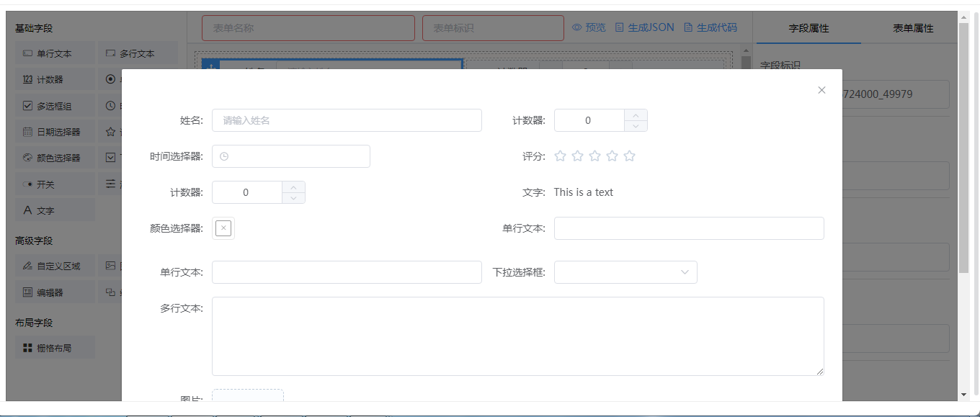Select the 开关 switch component
The width and height of the screenshot is (980, 417).
[x=55, y=184]
